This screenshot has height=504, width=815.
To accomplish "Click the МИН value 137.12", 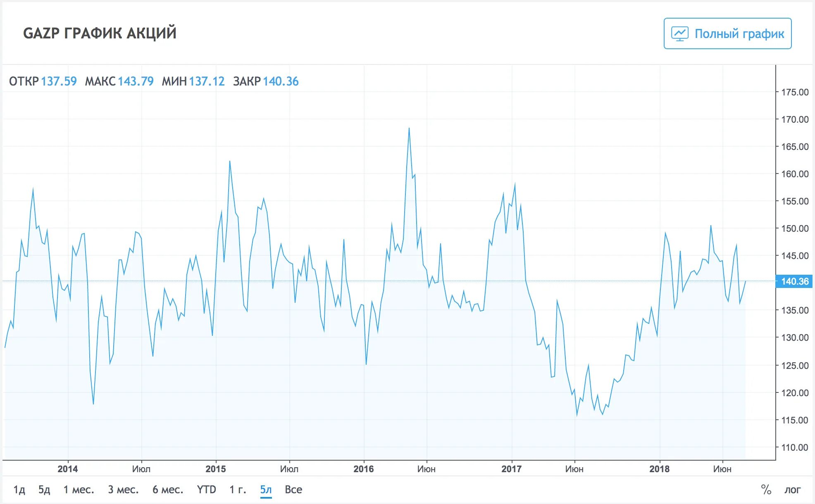I will tap(207, 81).
